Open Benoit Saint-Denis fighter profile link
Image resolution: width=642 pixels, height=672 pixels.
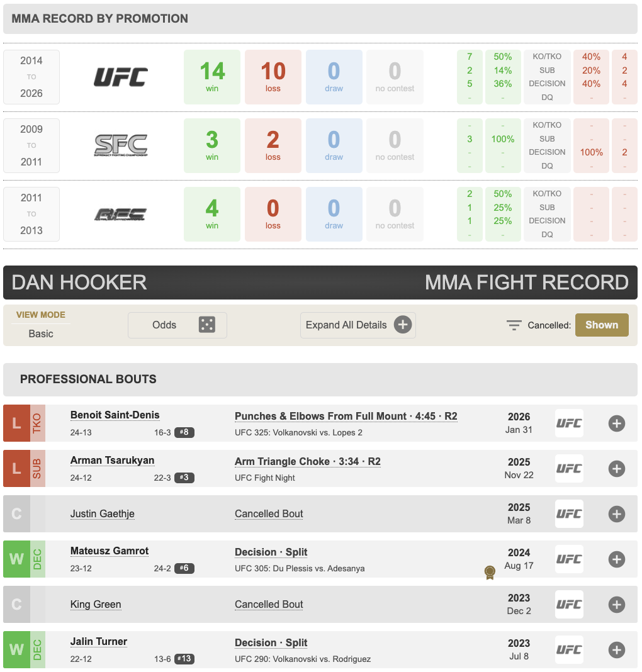tap(115, 415)
